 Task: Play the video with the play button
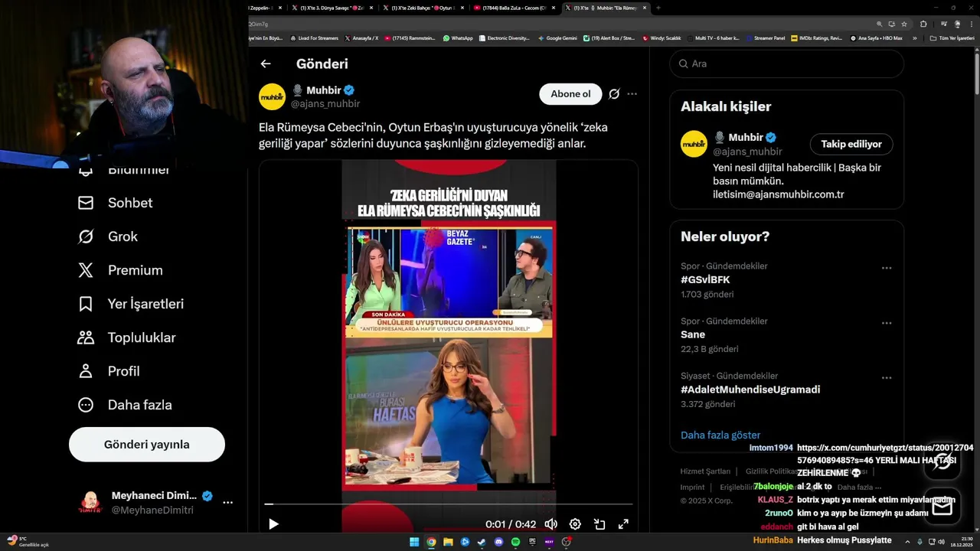tap(273, 524)
